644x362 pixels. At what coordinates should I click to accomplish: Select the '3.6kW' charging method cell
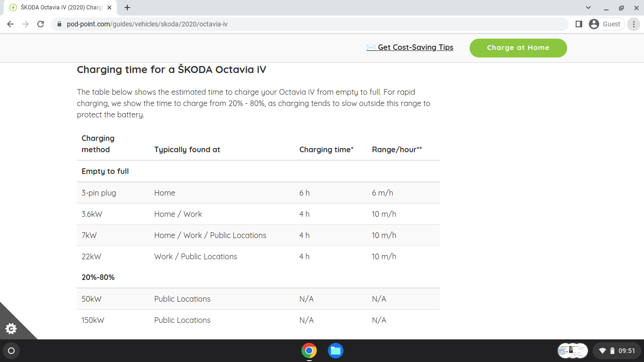pos(92,214)
